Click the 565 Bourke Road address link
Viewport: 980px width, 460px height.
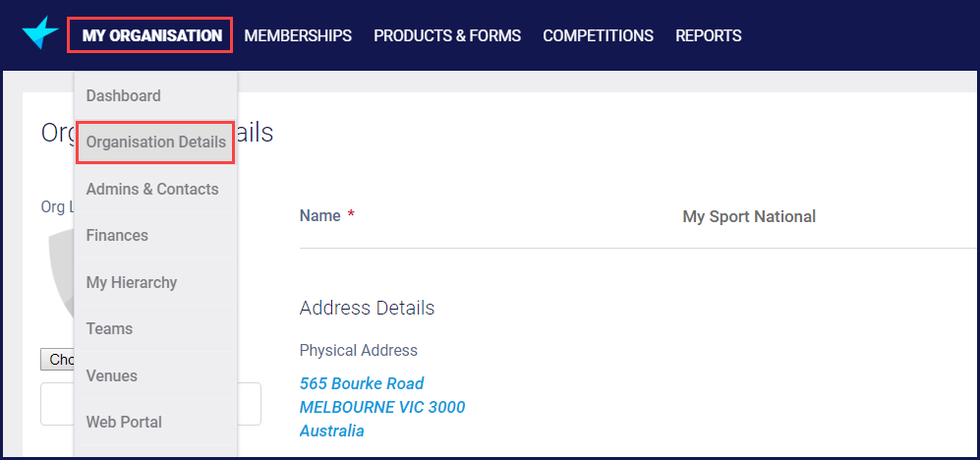tap(362, 383)
